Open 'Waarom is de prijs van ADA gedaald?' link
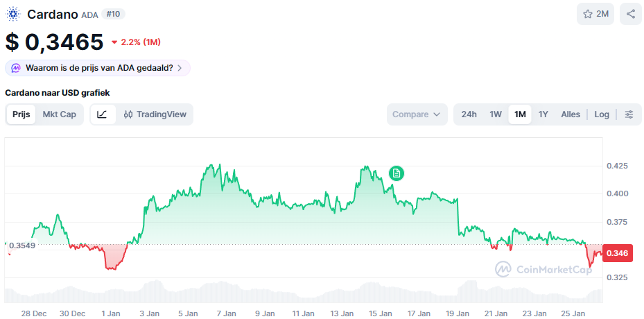The image size is (644, 319). (x=98, y=68)
